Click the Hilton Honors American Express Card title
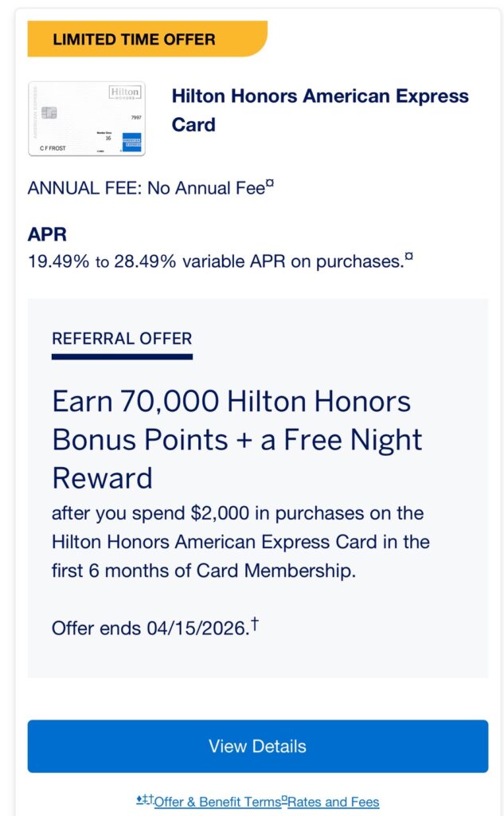This screenshot has width=504, height=816. 320,110
